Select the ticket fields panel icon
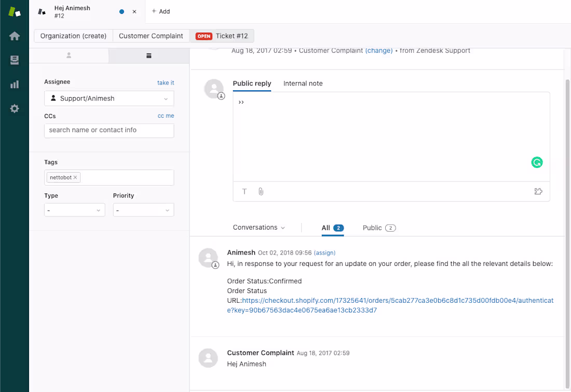 click(148, 55)
